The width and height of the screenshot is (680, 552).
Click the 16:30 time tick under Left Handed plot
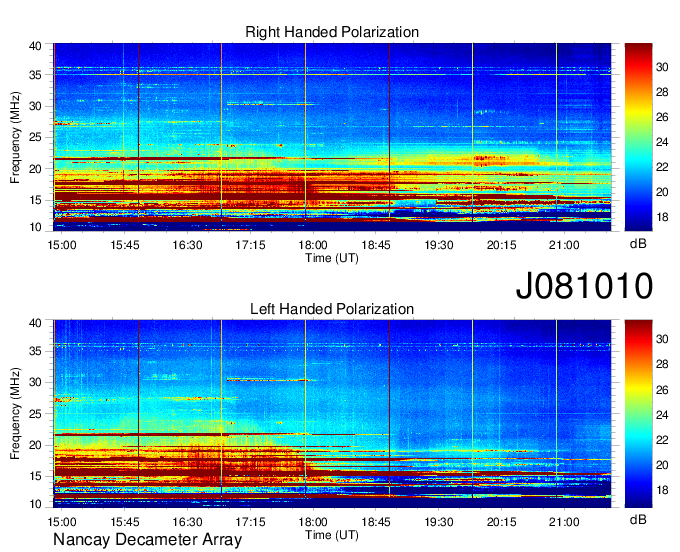pos(187,522)
